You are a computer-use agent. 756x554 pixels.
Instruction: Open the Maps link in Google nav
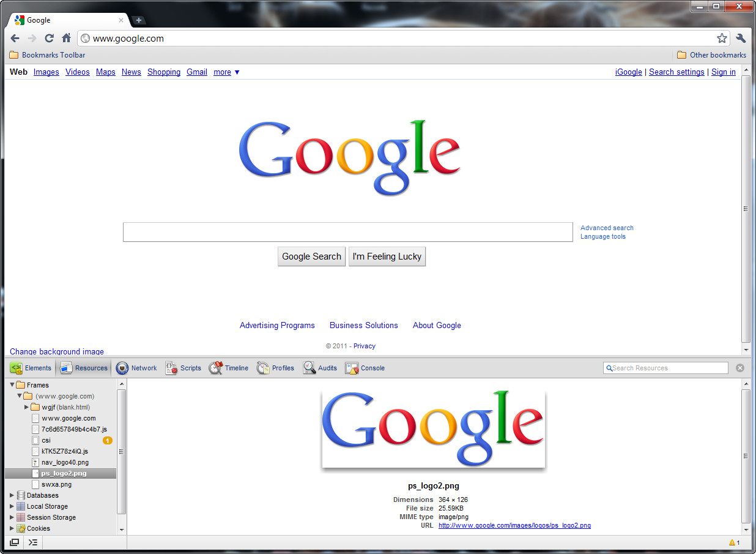106,72
